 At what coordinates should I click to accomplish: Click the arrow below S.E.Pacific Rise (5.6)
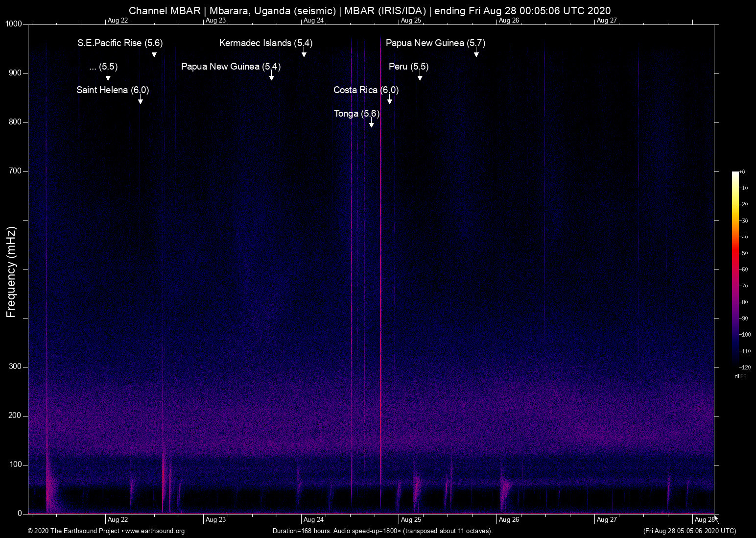click(154, 53)
